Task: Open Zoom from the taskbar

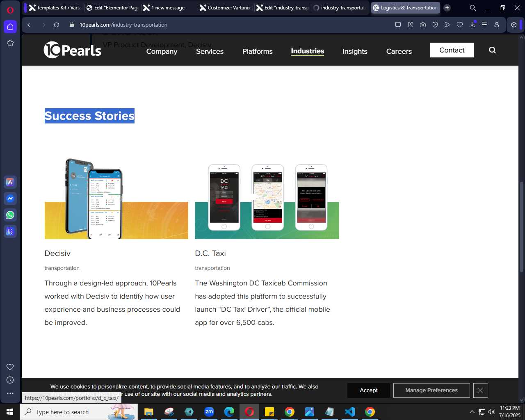Action: pos(209,412)
